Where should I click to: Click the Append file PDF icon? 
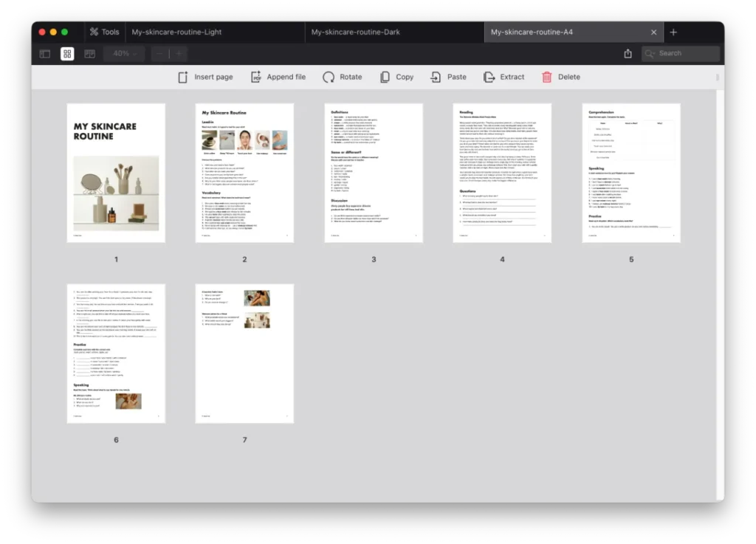256,77
